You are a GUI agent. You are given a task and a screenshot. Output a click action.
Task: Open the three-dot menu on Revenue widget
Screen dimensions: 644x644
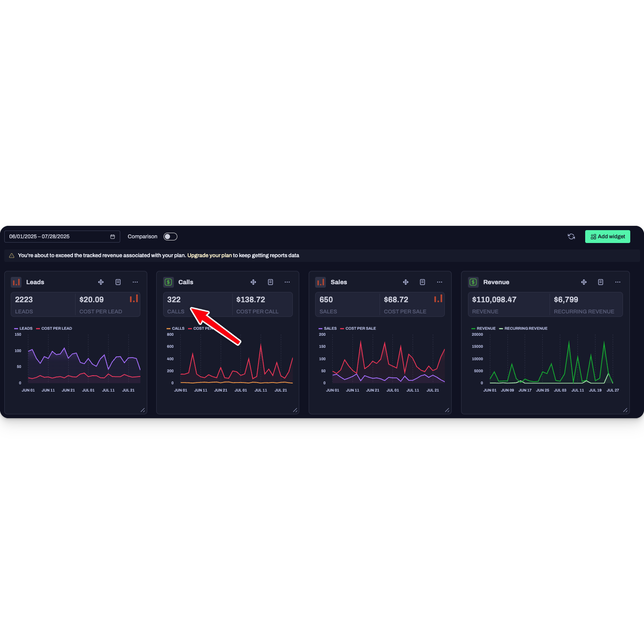(x=618, y=282)
